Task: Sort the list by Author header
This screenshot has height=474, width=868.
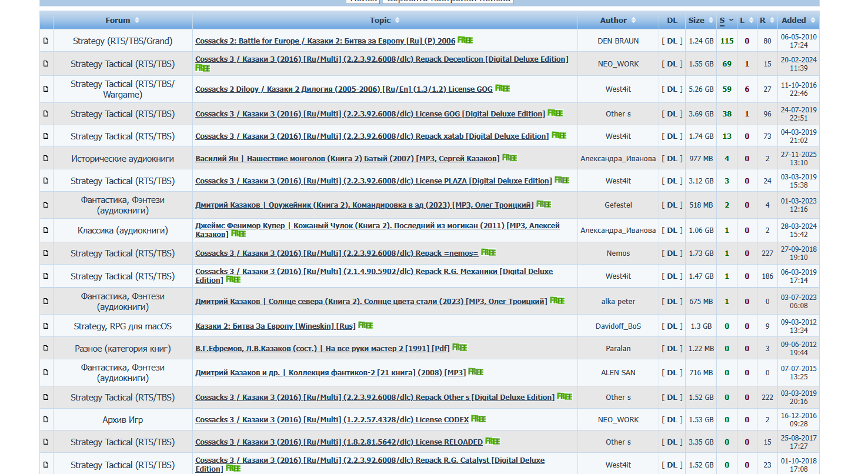Action: pyautogui.click(x=618, y=20)
